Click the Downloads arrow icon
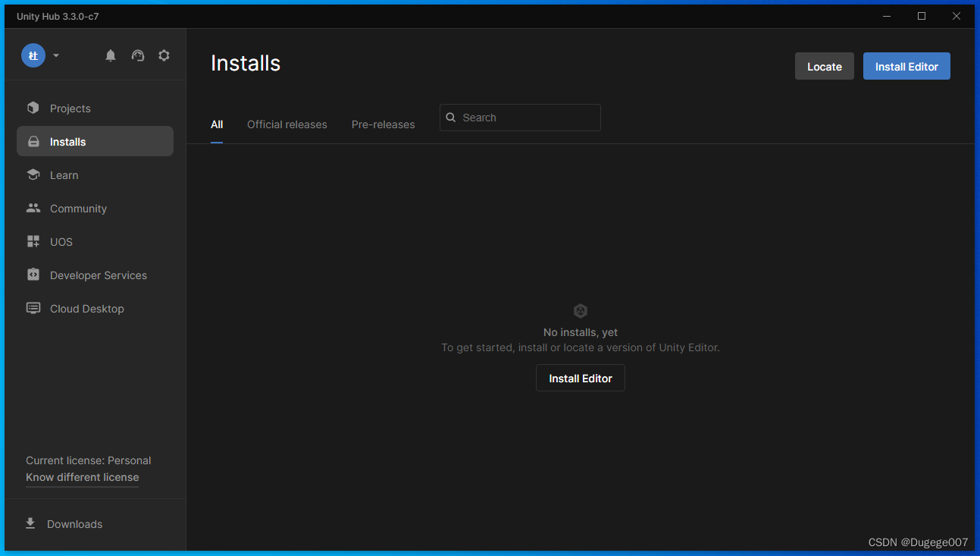The width and height of the screenshot is (980, 556). [x=30, y=523]
